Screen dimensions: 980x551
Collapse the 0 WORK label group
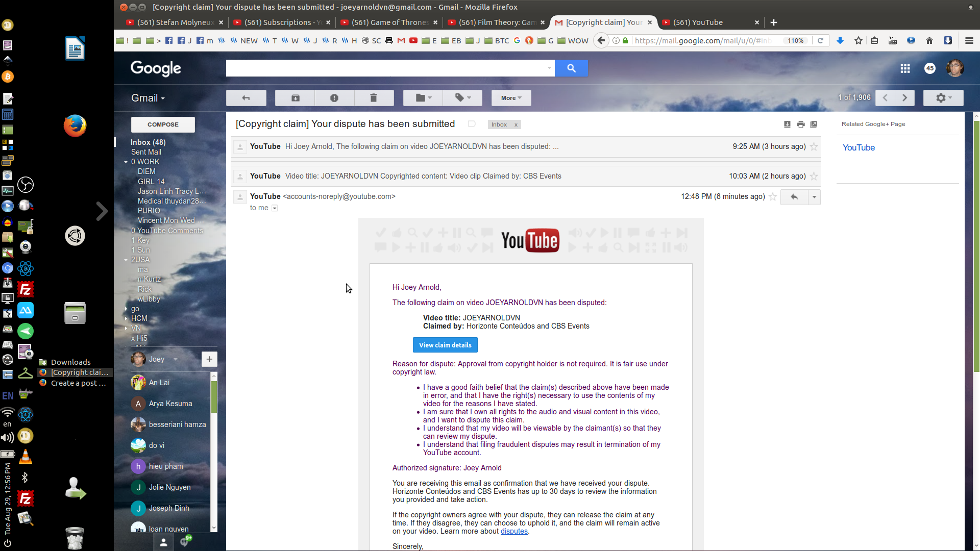click(x=126, y=162)
